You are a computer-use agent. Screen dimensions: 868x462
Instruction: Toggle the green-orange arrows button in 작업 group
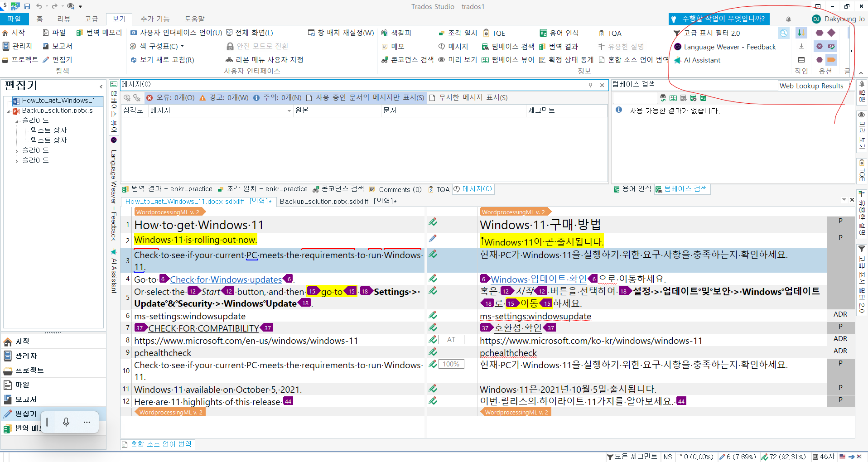[801, 33]
